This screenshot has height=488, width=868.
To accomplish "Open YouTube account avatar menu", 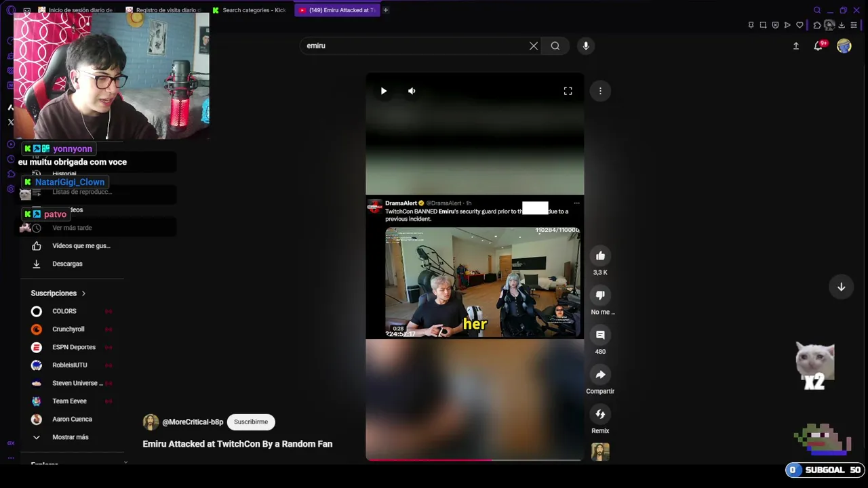I will tap(844, 46).
